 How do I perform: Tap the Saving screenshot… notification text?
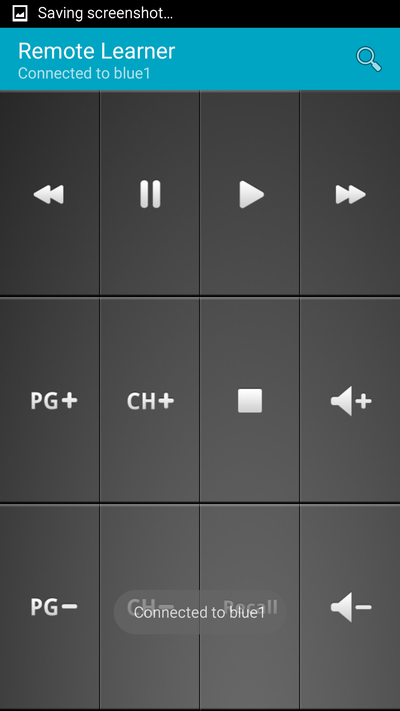click(x=105, y=14)
